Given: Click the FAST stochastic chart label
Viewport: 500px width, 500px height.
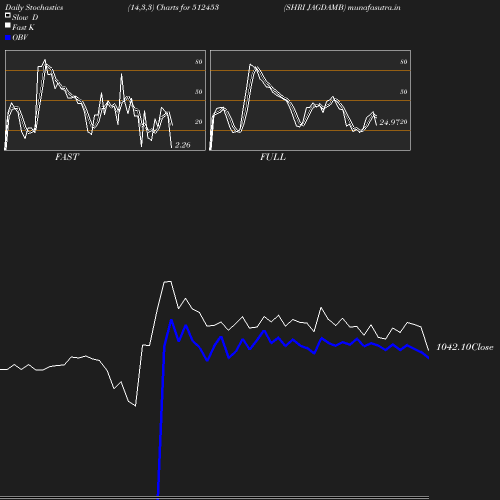Looking at the screenshot, I should (67, 157).
